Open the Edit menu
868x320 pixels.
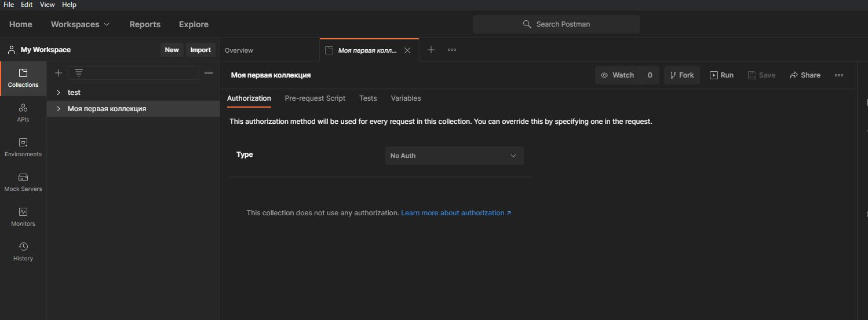click(x=27, y=5)
